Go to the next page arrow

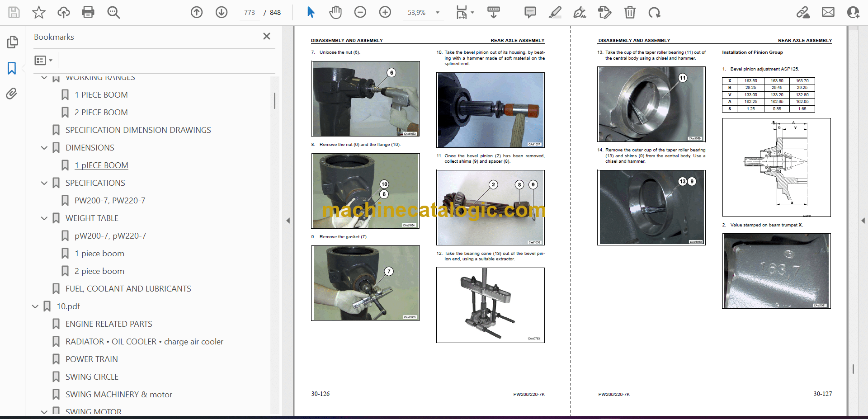(x=222, y=12)
